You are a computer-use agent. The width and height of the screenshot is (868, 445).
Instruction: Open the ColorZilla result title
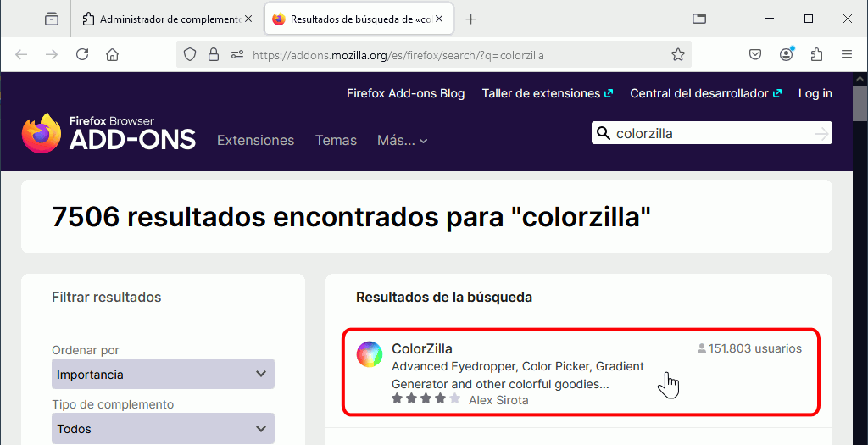click(422, 348)
